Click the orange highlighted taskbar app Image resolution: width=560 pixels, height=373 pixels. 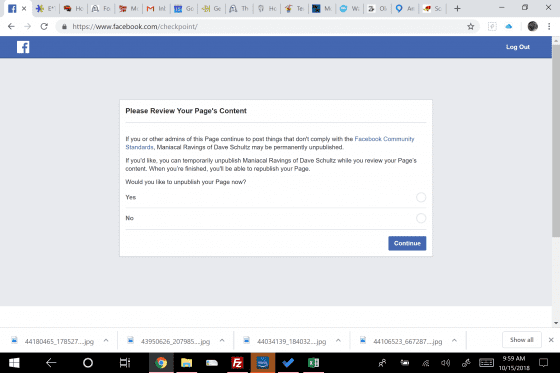pos(263,363)
